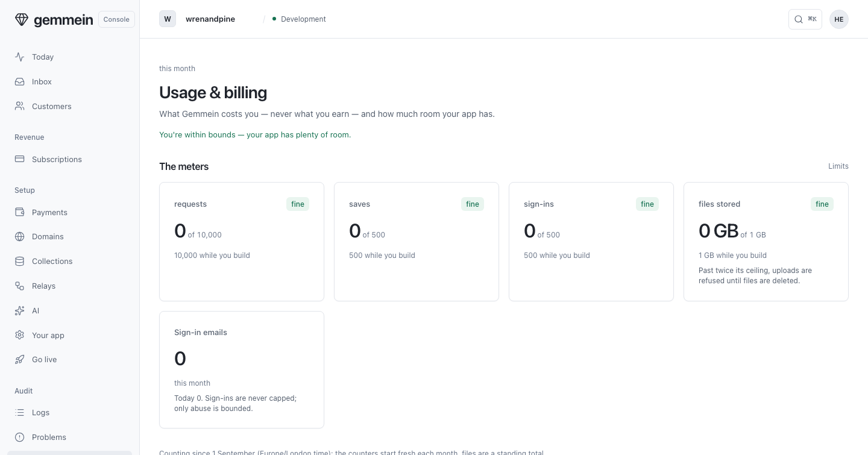The image size is (868, 455).
Task: Click the "0 GB" files stored value
Action: click(x=719, y=231)
